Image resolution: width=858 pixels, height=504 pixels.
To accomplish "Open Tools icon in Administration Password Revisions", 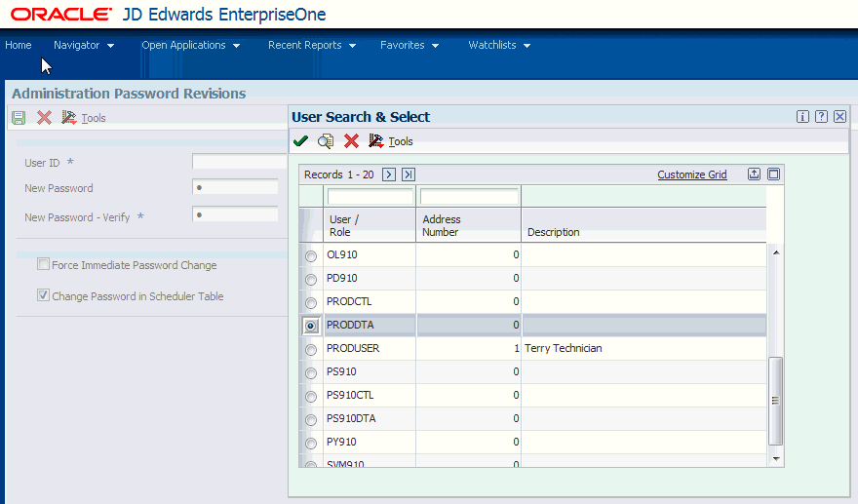I will [69, 118].
